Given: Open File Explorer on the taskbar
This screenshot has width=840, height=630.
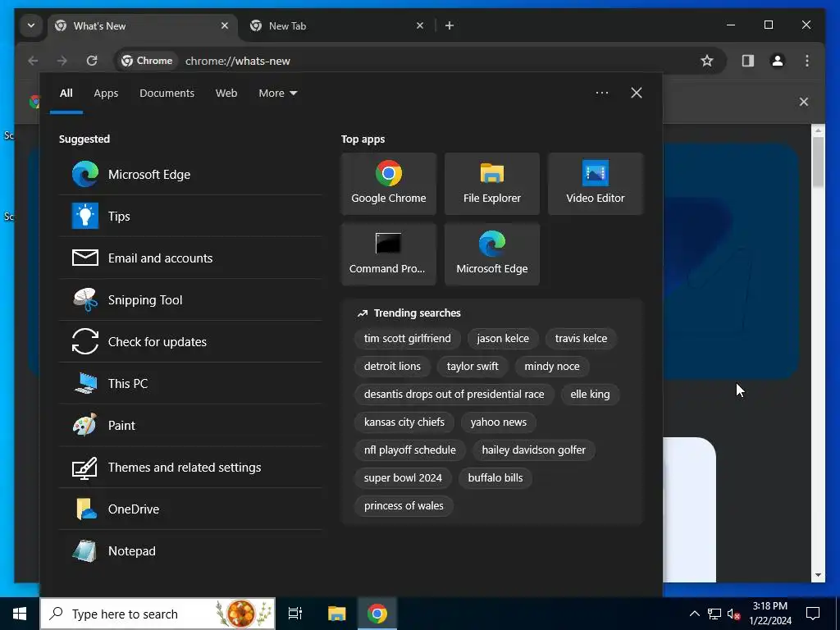Looking at the screenshot, I should pyautogui.click(x=336, y=614).
